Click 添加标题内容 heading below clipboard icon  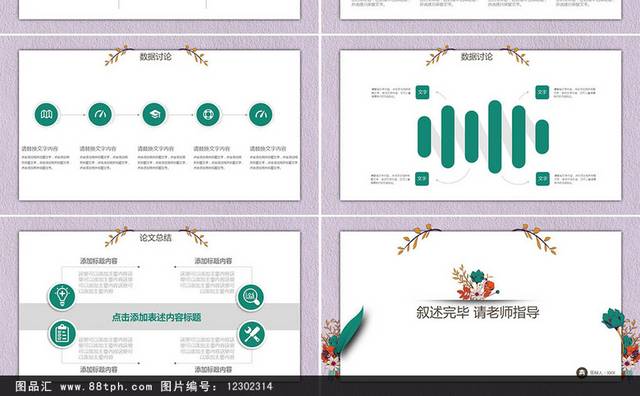click(99, 369)
